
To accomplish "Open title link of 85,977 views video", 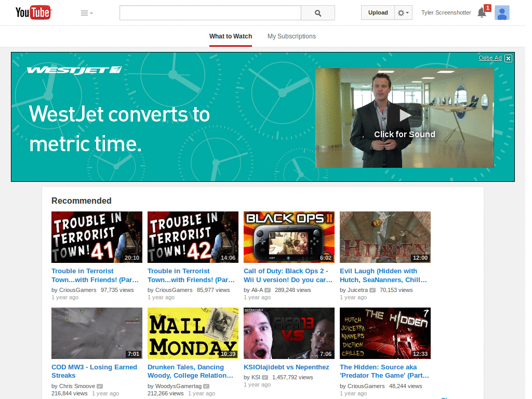I will click(x=191, y=275).
